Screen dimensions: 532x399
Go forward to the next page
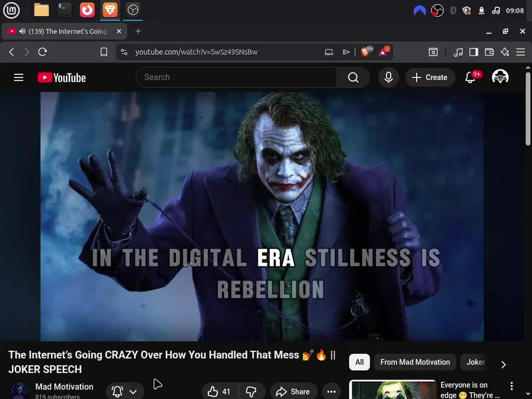(x=27, y=52)
